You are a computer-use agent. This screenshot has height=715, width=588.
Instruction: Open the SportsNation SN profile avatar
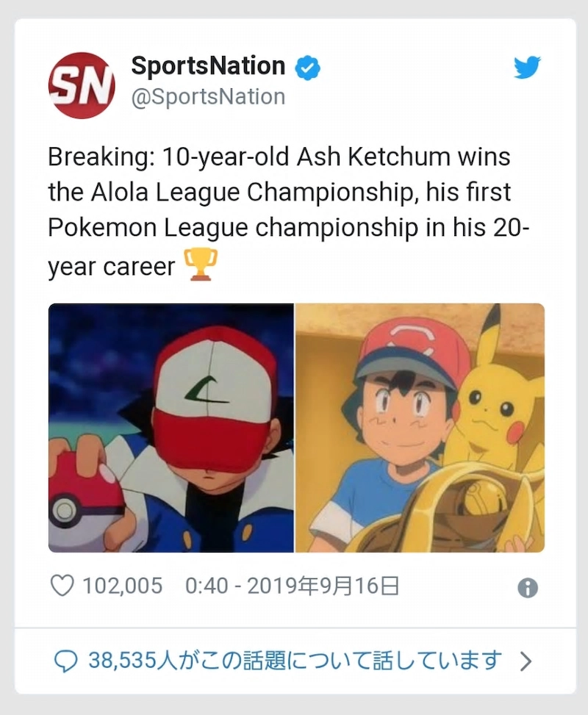82,85
